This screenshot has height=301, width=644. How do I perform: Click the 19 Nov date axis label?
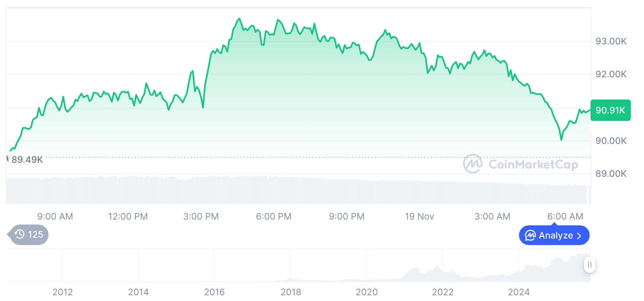pos(419,216)
